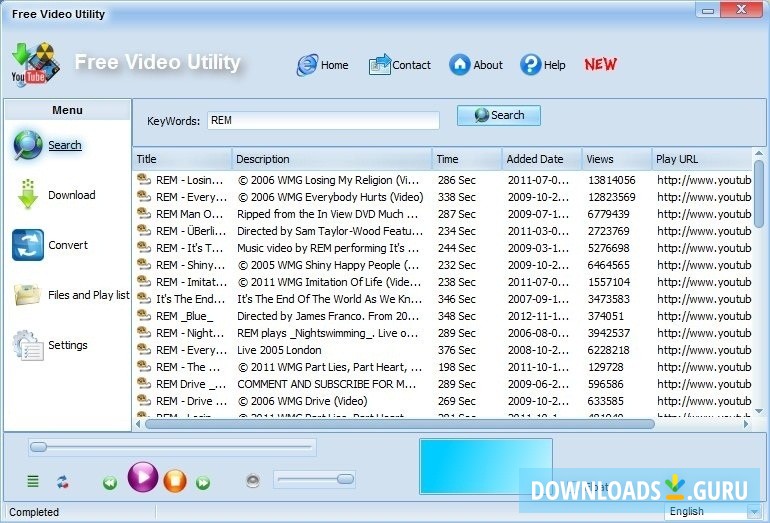Click the Contact link text
The height and width of the screenshot is (523, 770).
(411, 65)
